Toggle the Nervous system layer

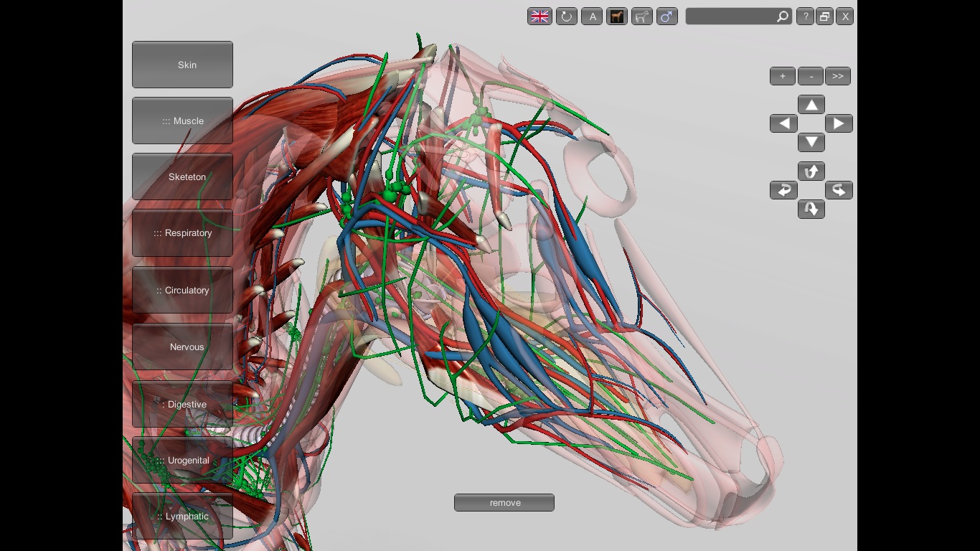182,347
